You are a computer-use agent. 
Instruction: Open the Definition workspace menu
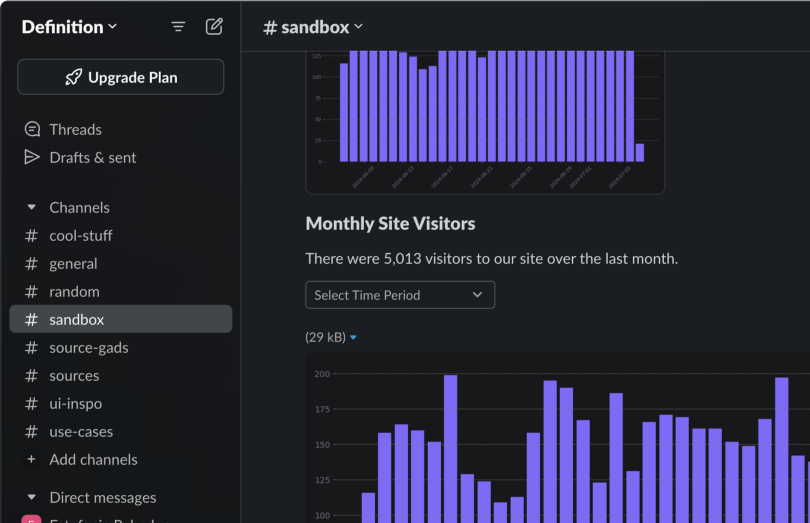(69, 27)
